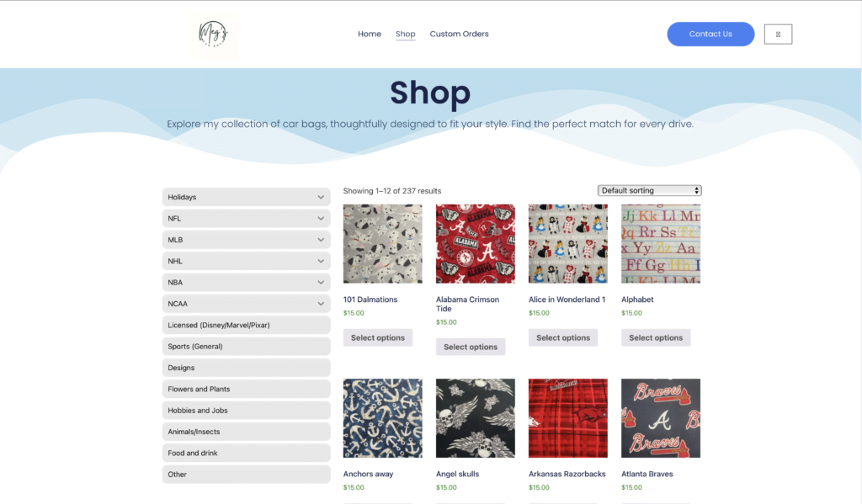This screenshot has width=862, height=504.
Task: Go to the Home menu item
Action: point(370,34)
